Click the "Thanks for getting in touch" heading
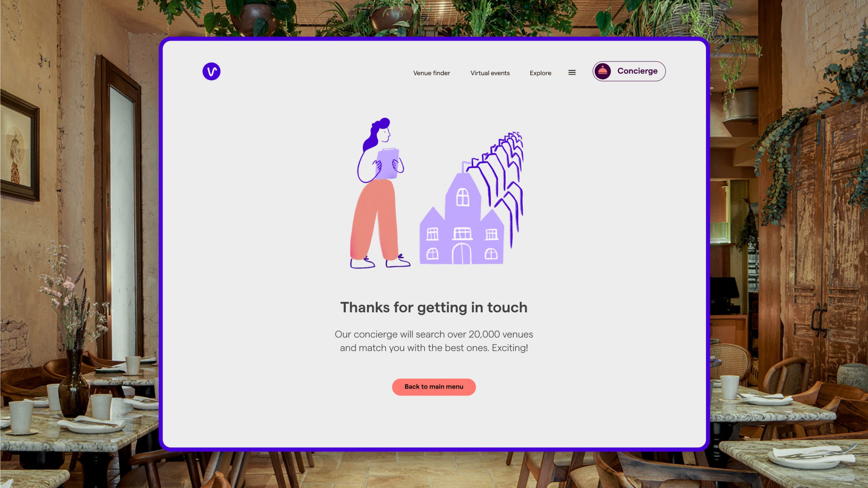868x488 pixels. tap(434, 308)
